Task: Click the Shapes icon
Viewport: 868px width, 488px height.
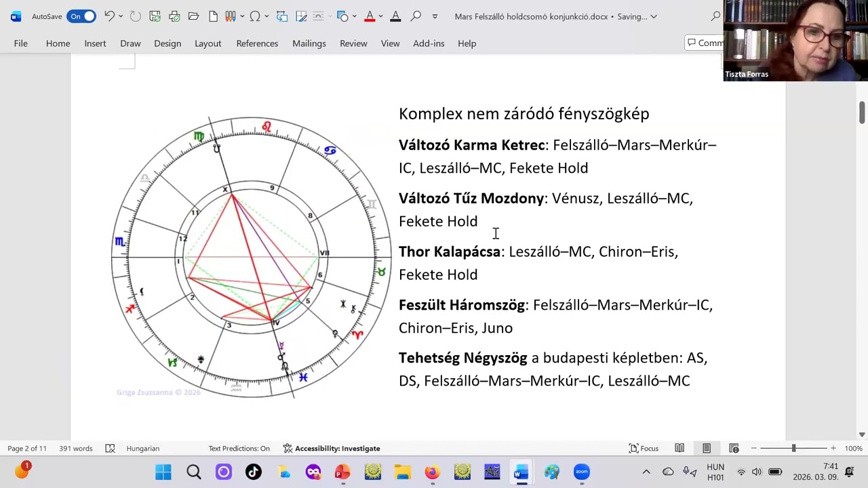Action: pyautogui.click(x=342, y=16)
